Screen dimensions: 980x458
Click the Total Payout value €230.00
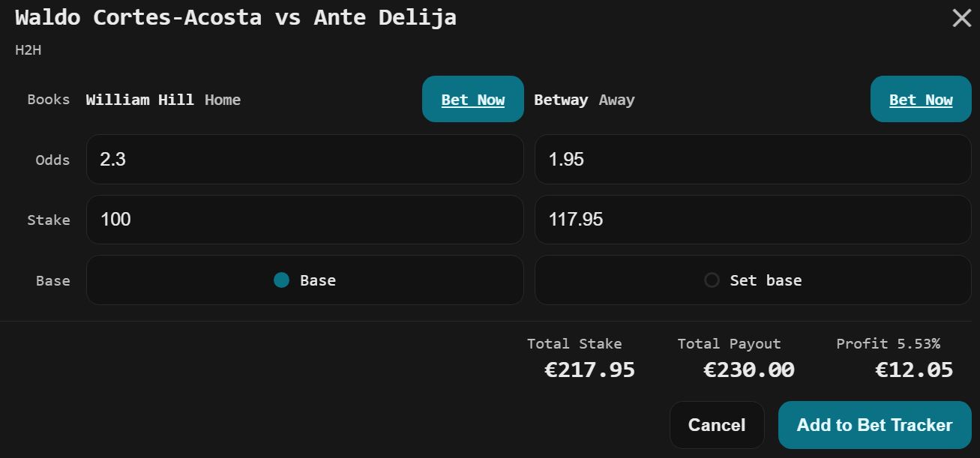(749, 369)
